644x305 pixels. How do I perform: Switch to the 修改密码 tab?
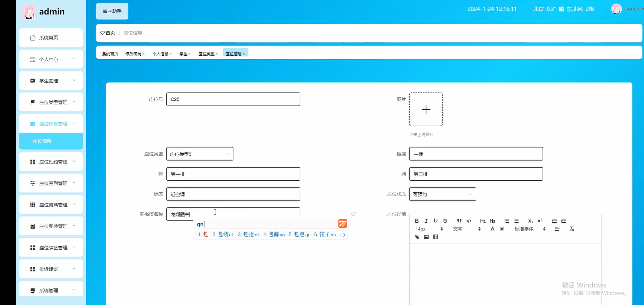133,54
